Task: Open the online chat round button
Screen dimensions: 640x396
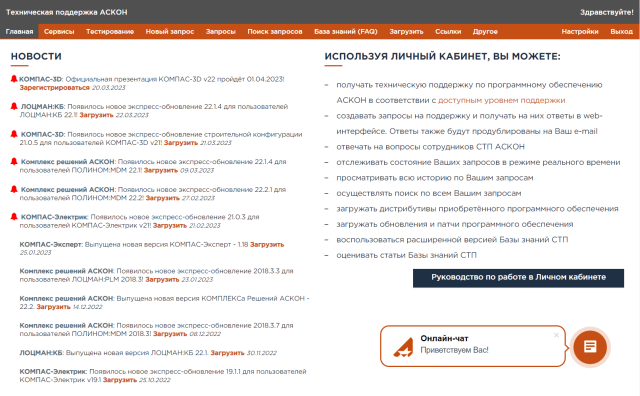Action: 590,347
